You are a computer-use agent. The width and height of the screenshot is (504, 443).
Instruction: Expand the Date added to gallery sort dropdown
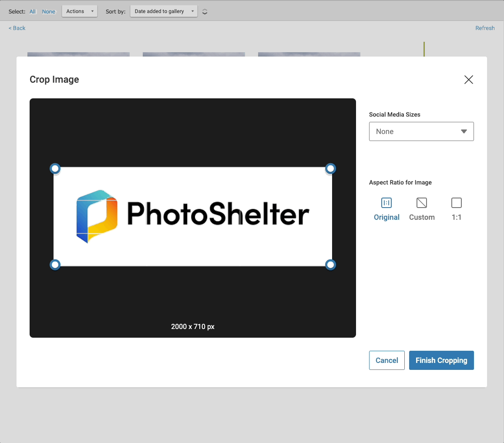pyautogui.click(x=164, y=11)
